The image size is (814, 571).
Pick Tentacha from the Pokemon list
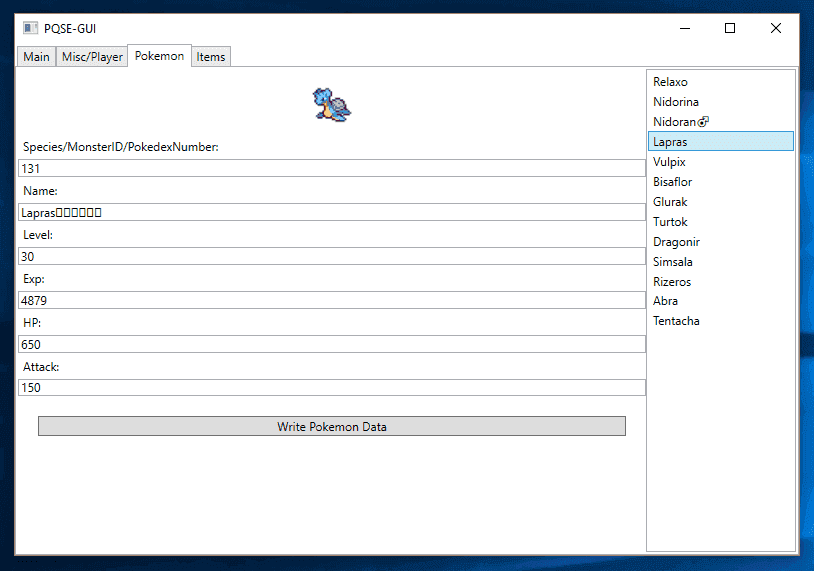pyautogui.click(x=721, y=321)
